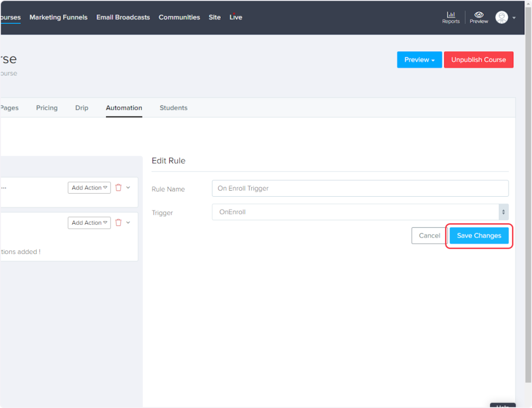The width and height of the screenshot is (532, 408).
Task: Click the Save Changes button
Action: (479, 236)
